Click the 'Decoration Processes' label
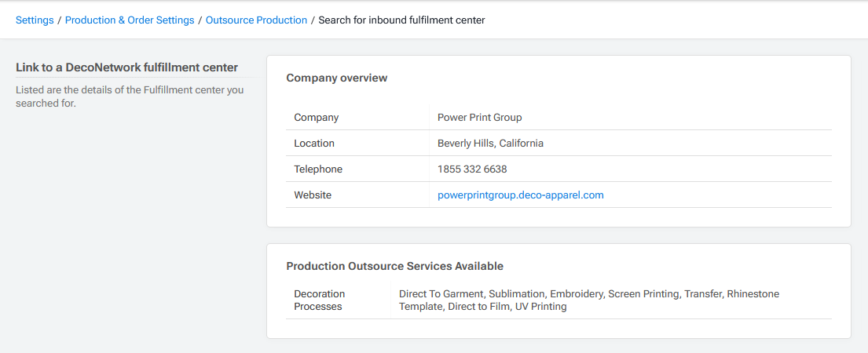 point(320,300)
